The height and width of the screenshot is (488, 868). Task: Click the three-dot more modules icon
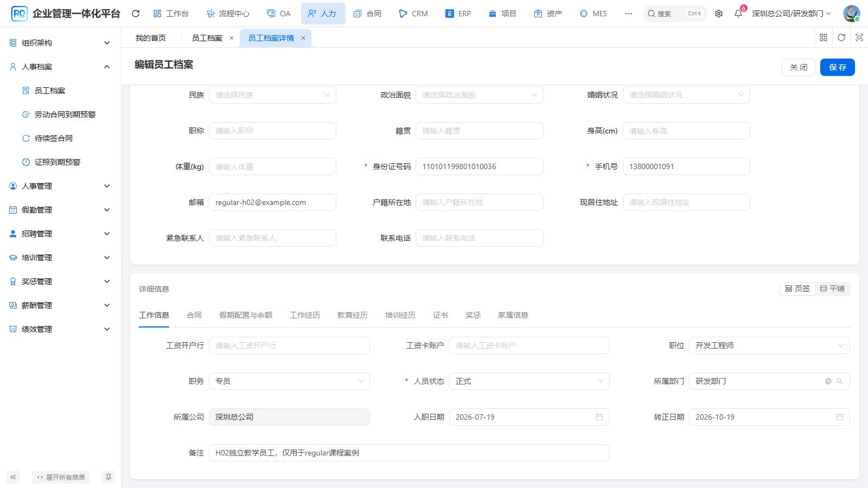tap(629, 14)
